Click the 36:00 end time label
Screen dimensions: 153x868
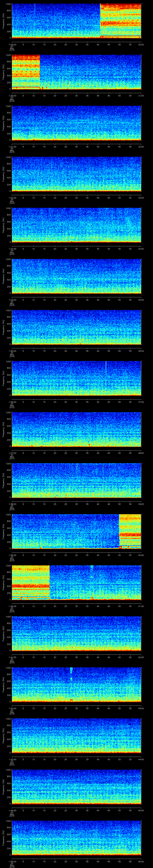[x=141, y=351]
